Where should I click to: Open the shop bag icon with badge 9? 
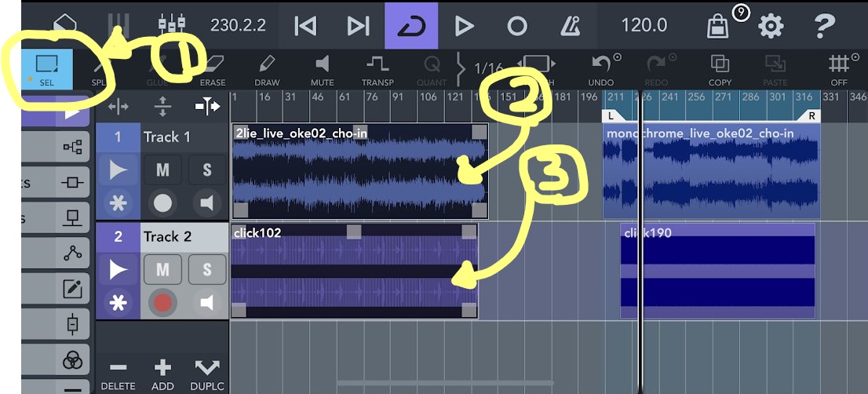718,25
